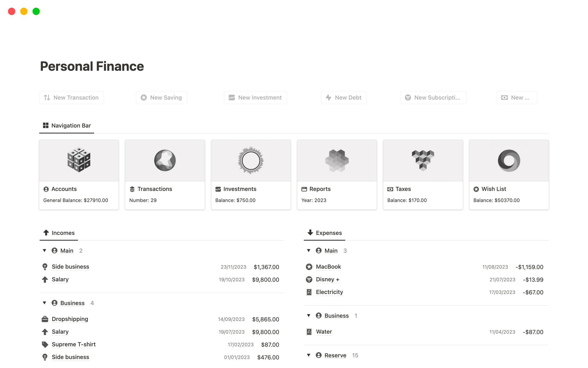Click the lightning bolt icon on New Debt
Image resolution: width=588 pixels, height=368 pixels.
click(328, 98)
